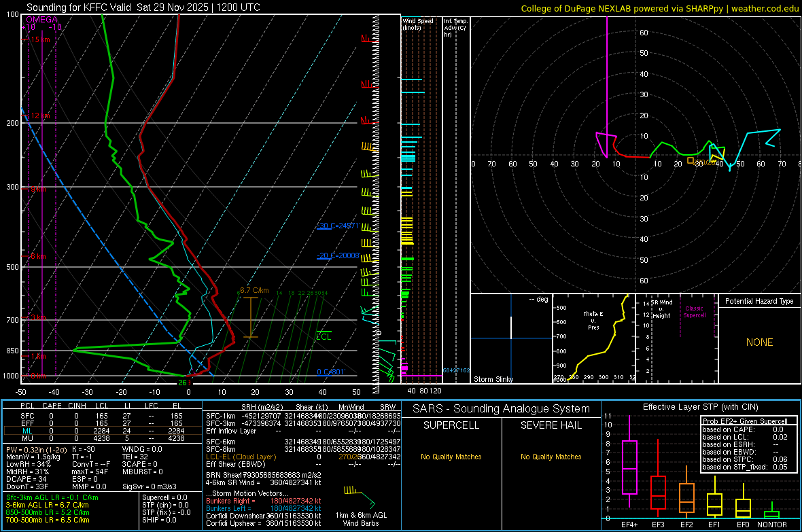Click the SigSvr = 0 m3/s3 value
This screenshot has width=802, height=532.
[x=150, y=487]
